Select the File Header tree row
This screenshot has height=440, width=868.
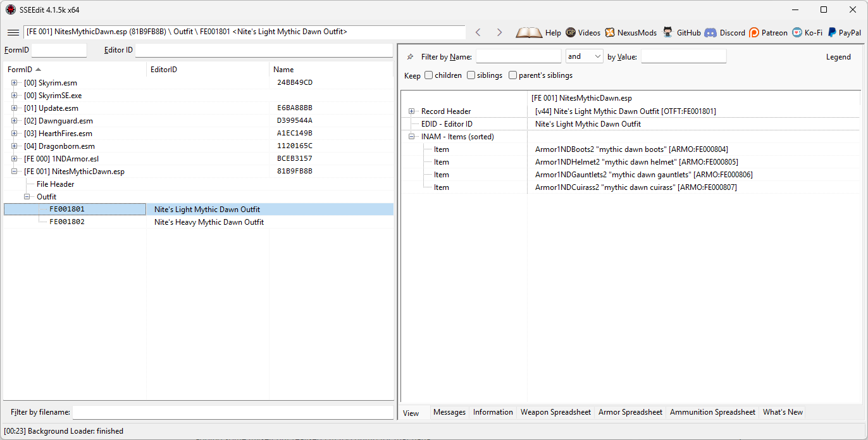pos(56,184)
